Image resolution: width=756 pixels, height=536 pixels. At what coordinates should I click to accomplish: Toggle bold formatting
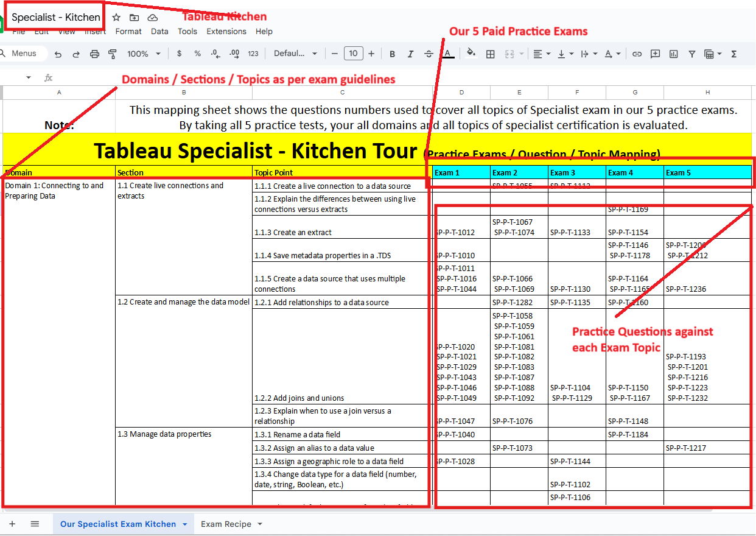pos(392,54)
